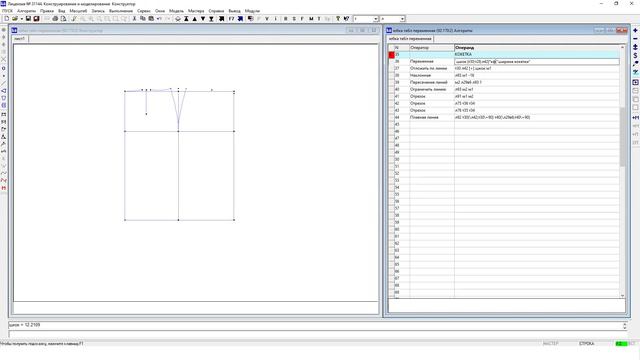Close the Алгоритм child window

pyautogui.click(x=622, y=31)
